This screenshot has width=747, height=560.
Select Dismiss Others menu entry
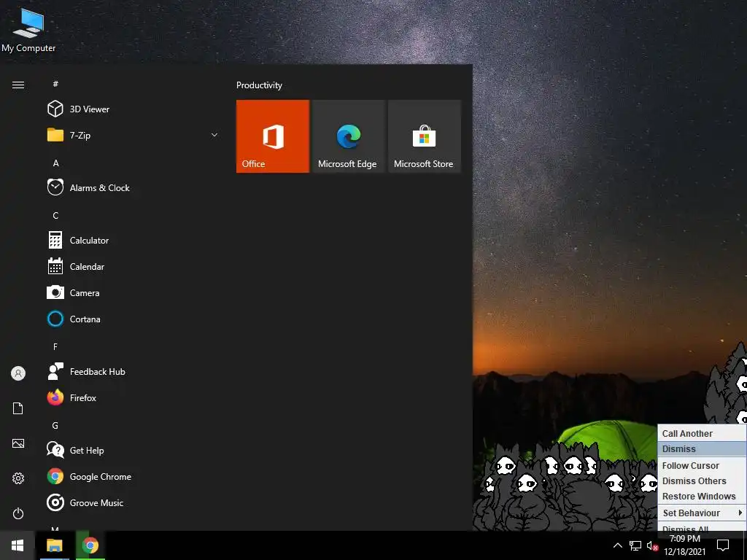tap(702, 481)
